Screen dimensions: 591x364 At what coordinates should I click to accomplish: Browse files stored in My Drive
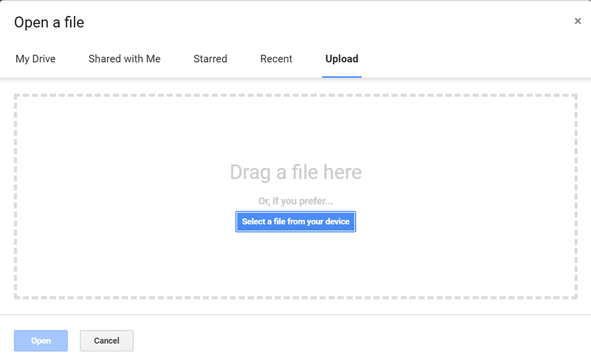coord(35,59)
